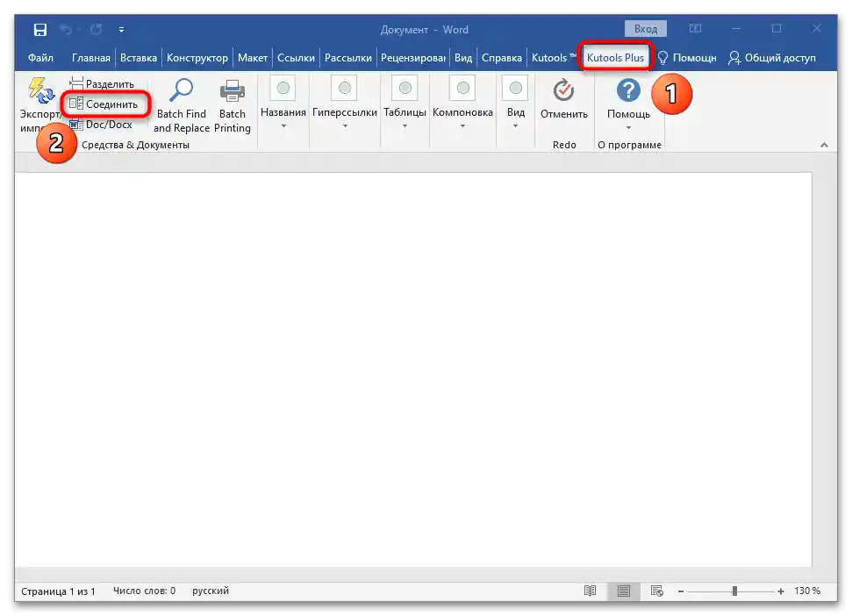Click Страница 1 из 1 in status bar
Image resolution: width=852 pixels, height=616 pixels.
pyautogui.click(x=58, y=591)
